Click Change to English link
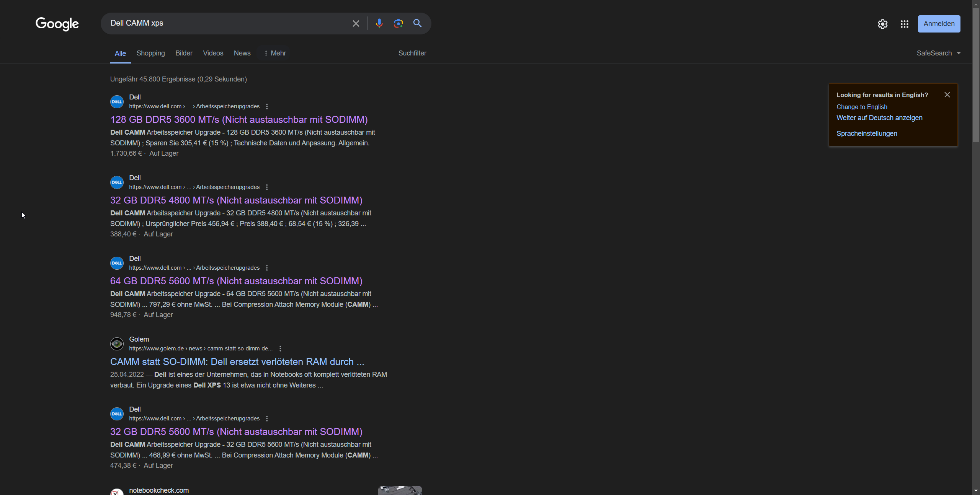Screen dimensions: 980x495 point(862,107)
